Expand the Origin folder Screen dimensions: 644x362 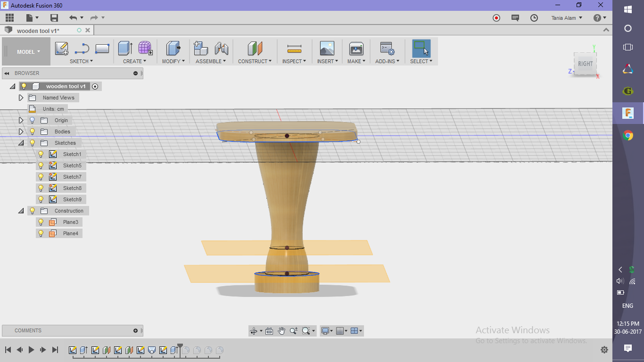click(x=21, y=120)
